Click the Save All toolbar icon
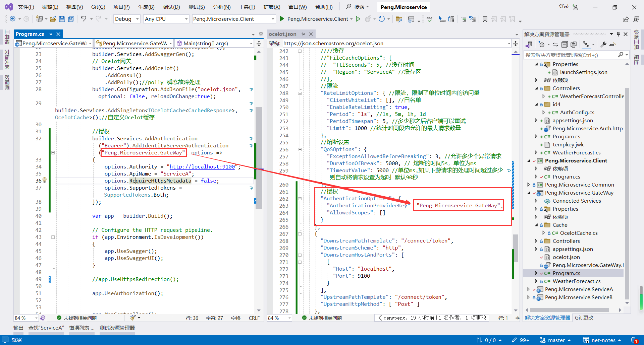Screen dimensions: 644x345 71,19
